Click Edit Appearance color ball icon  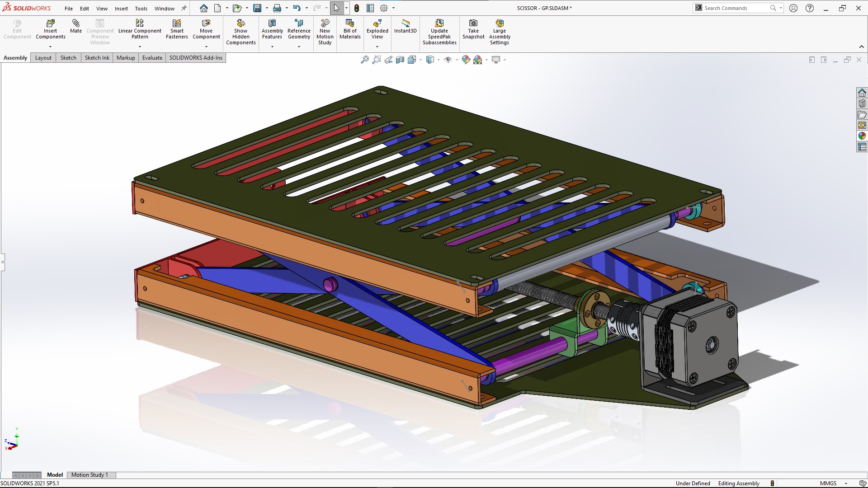pos(466,60)
